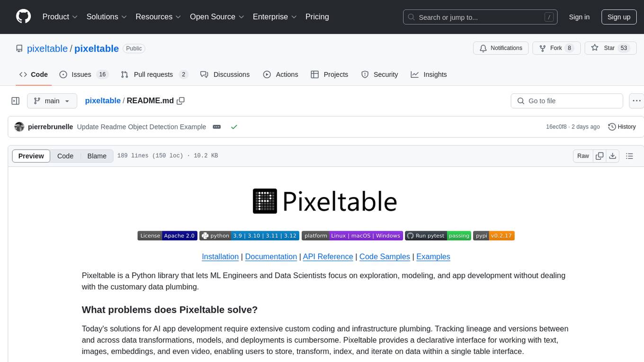Open pierrebrunelle's avatar

click(19, 127)
